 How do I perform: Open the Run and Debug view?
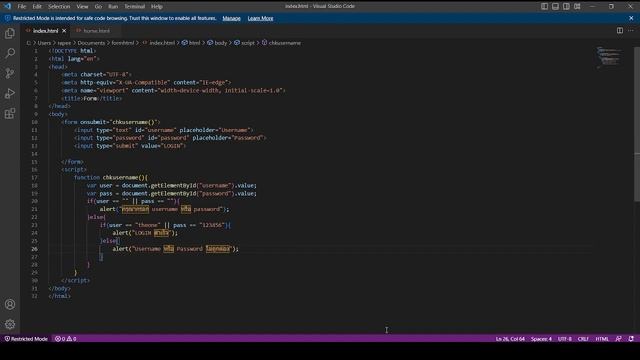coord(10,93)
